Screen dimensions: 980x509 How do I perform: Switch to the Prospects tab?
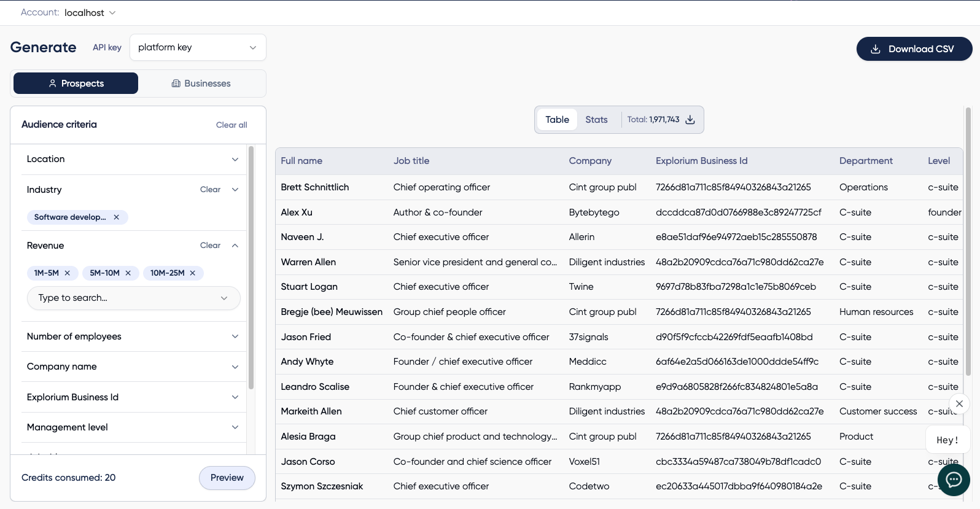tap(76, 84)
